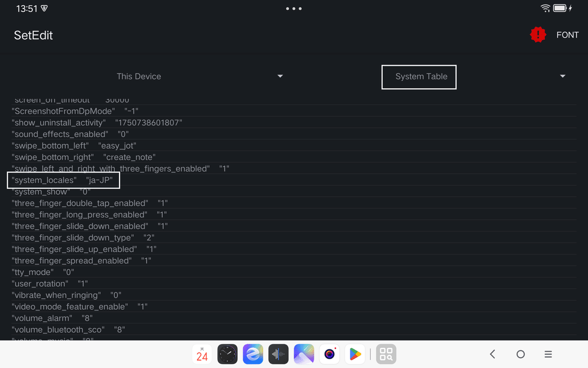Open the "sound_effects_enabled" entry
This screenshot has height=368, width=588.
click(x=294, y=134)
